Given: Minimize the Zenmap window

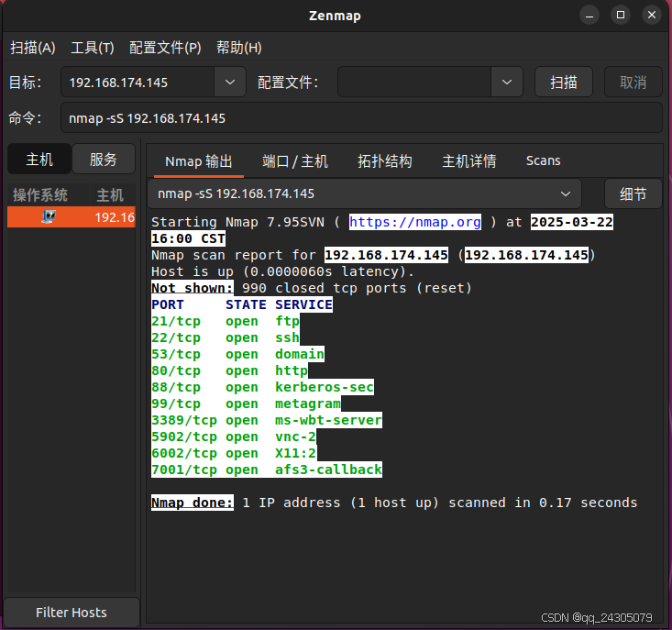Looking at the screenshot, I should [x=589, y=16].
